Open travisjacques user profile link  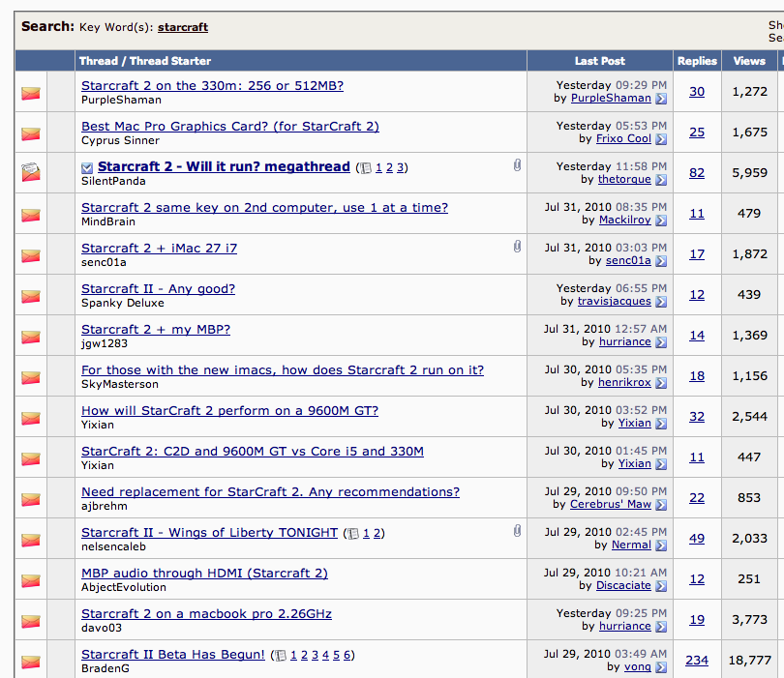coord(615,301)
